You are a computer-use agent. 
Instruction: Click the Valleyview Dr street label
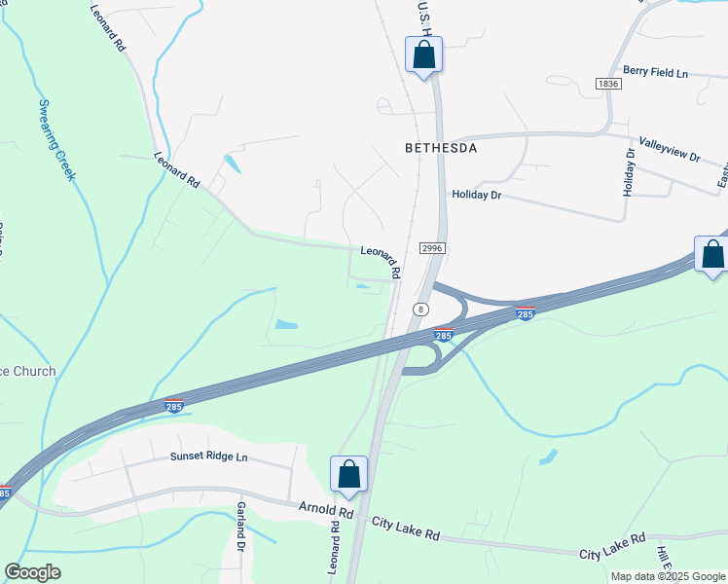coord(669,150)
